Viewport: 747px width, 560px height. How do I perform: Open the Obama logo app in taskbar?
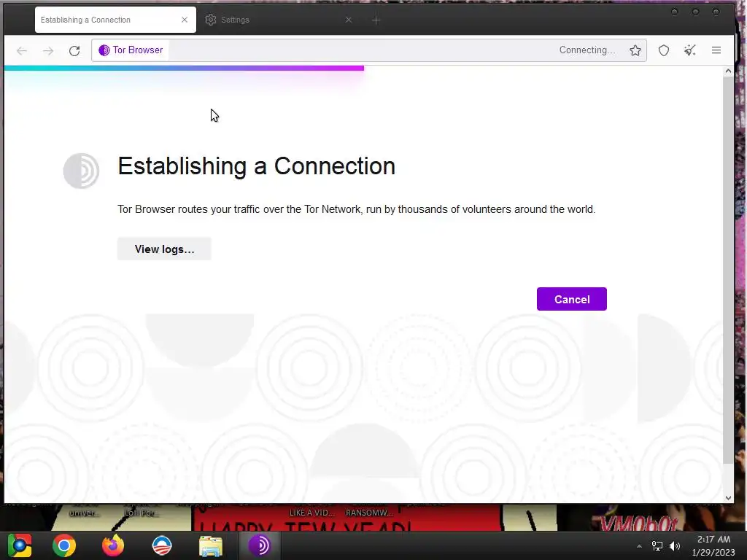[161, 545]
